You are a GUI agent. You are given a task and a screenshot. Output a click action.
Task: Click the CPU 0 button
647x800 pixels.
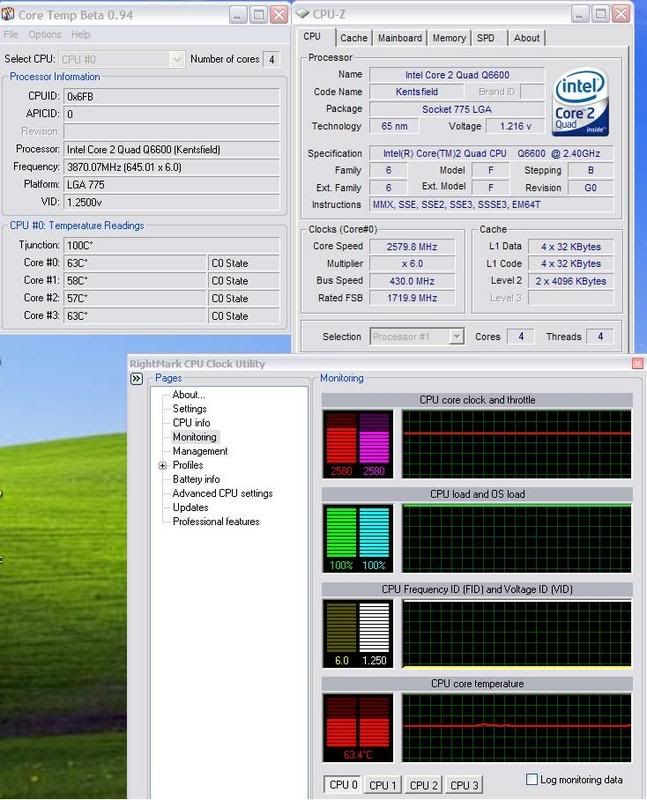[x=343, y=785]
